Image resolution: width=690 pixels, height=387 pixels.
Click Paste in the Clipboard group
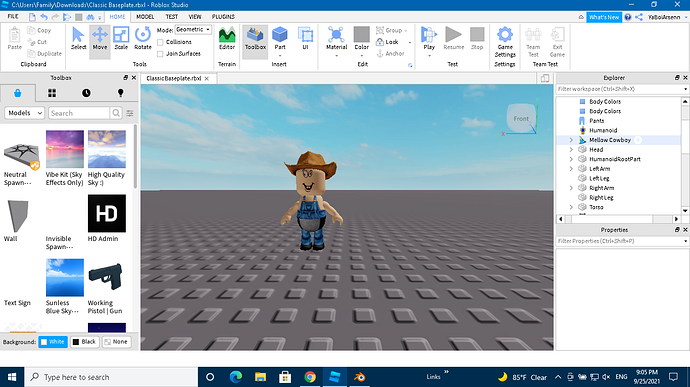(15, 38)
